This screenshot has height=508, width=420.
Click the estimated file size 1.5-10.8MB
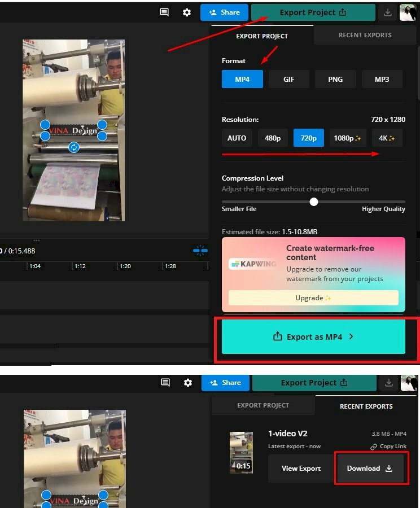pyautogui.click(x=299, y=232)
